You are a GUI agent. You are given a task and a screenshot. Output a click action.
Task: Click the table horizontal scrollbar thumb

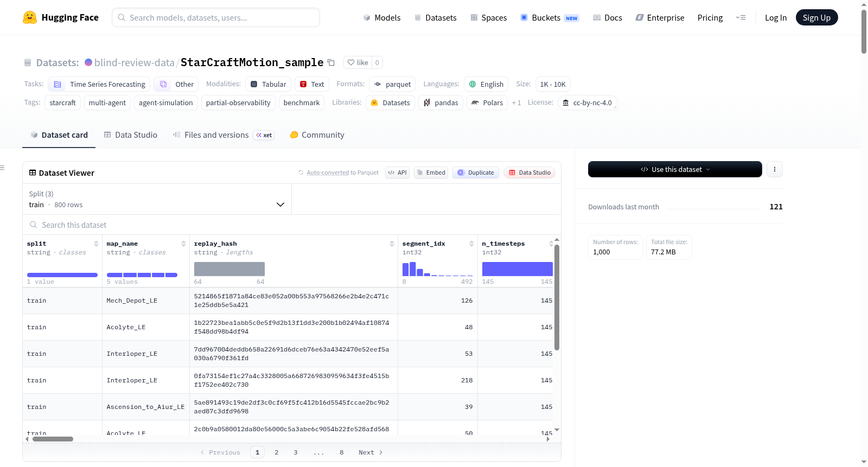53,439
